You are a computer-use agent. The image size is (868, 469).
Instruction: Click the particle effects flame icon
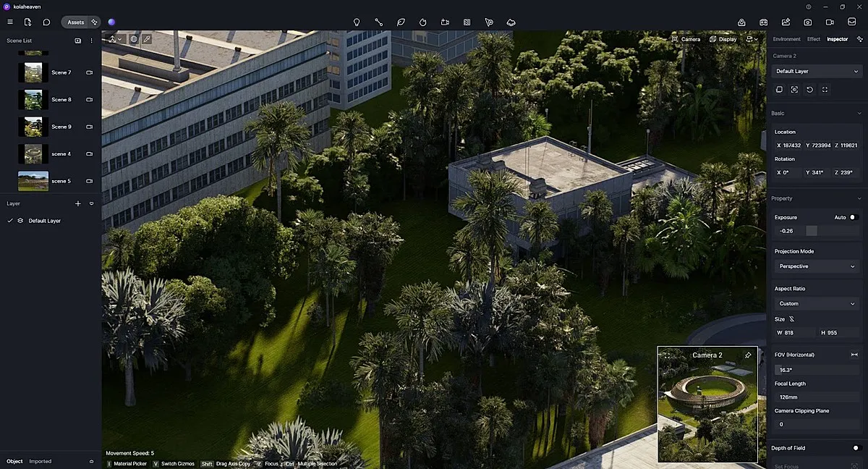click(422, 22)
